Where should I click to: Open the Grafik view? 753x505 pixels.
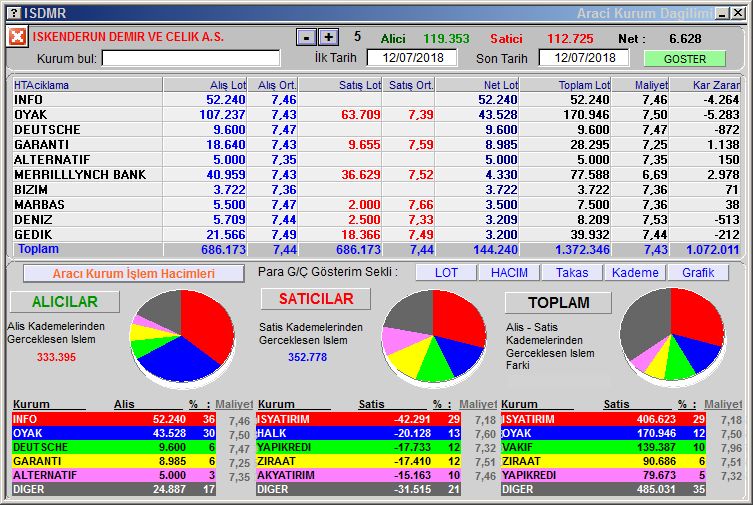click(698, 273)
